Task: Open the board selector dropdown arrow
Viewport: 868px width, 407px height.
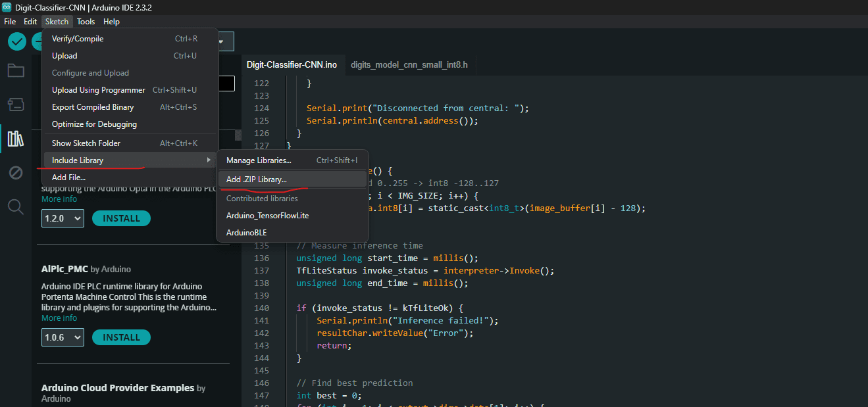Action: 221,41
